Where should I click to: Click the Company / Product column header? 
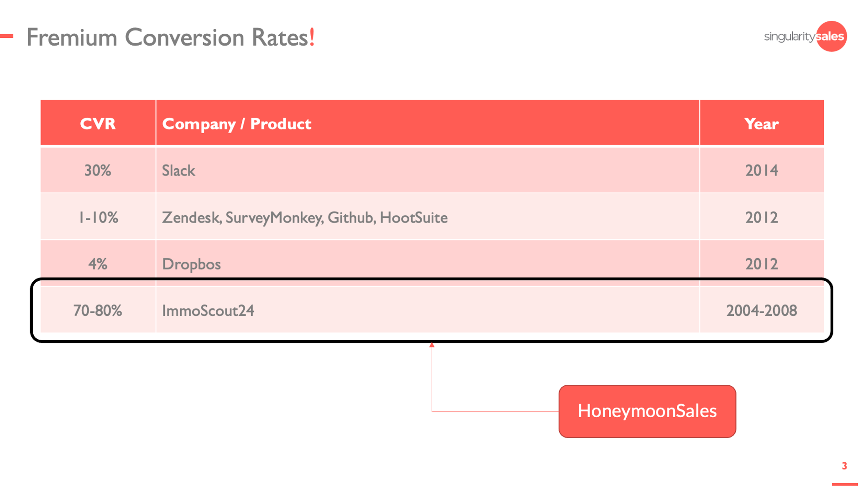pos(236,124)
